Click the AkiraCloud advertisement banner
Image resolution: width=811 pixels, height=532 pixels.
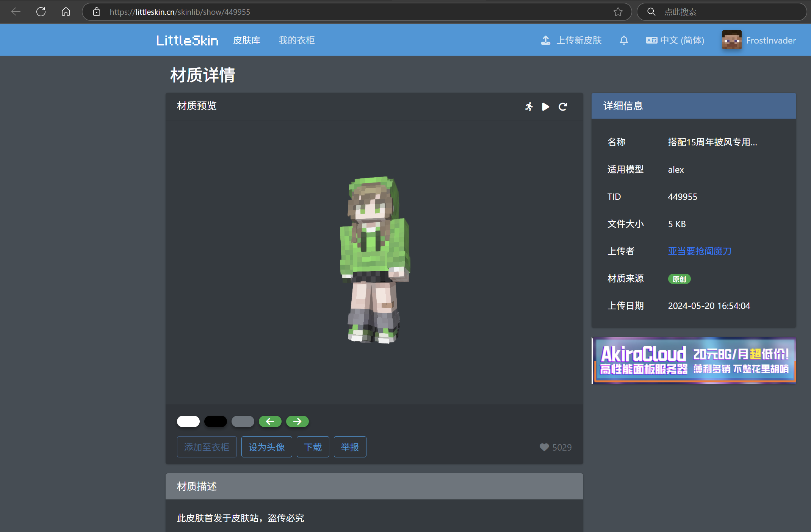[694, 360]
